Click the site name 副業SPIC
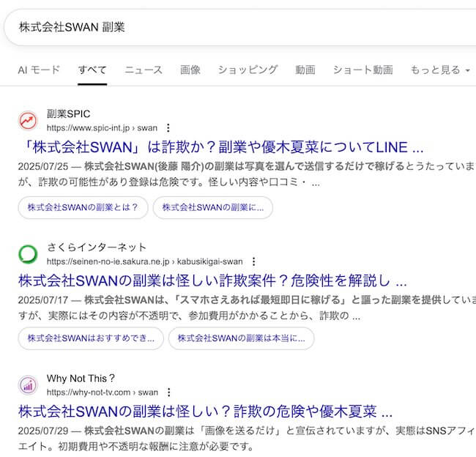The height and width of the screenshot is (457, 476). point(69,114)
